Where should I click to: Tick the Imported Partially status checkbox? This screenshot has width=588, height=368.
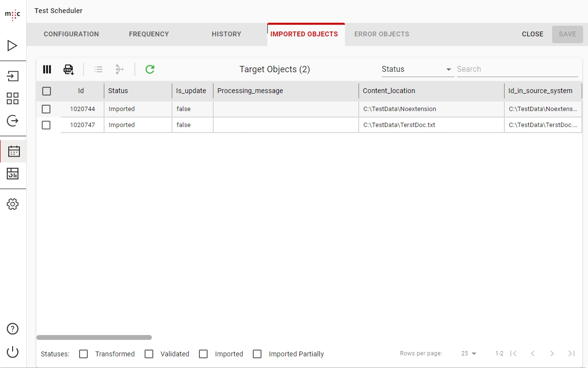click(257, 354)
